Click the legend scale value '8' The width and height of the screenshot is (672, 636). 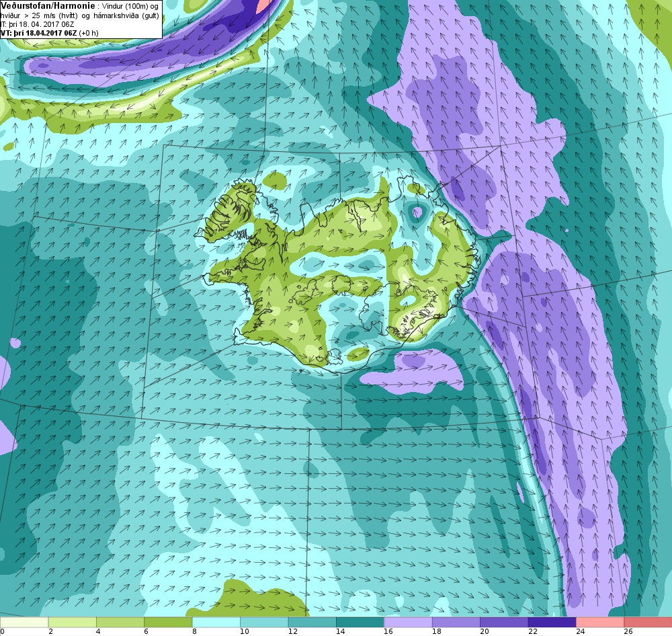click(x=195, y=631)
